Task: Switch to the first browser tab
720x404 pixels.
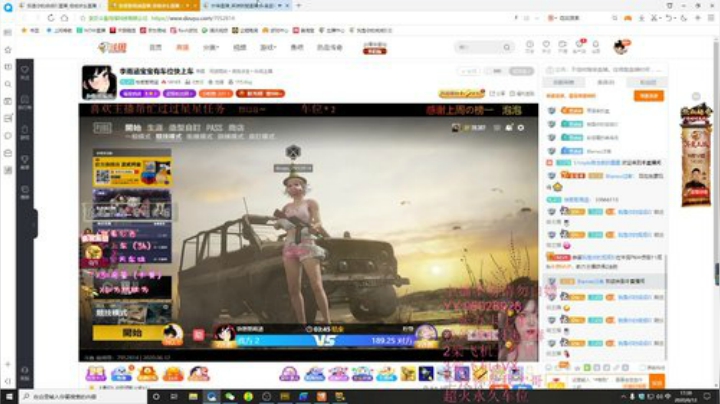Action: 62,6
